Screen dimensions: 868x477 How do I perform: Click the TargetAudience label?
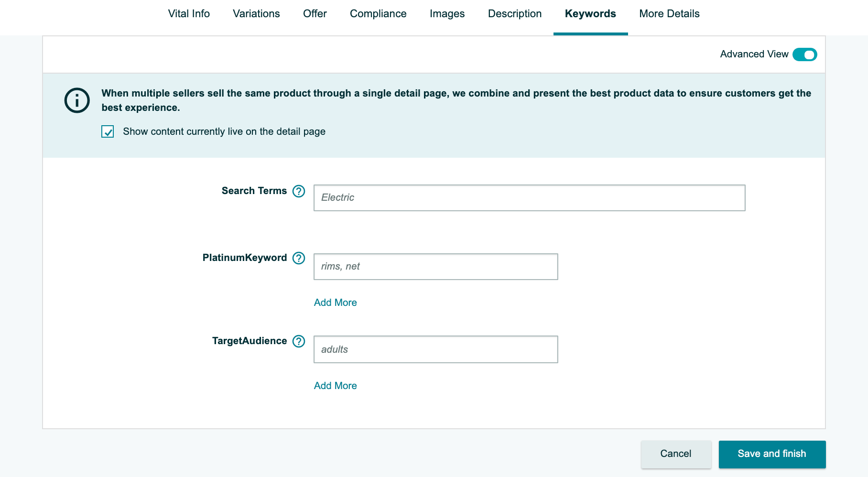click(250, 341)
